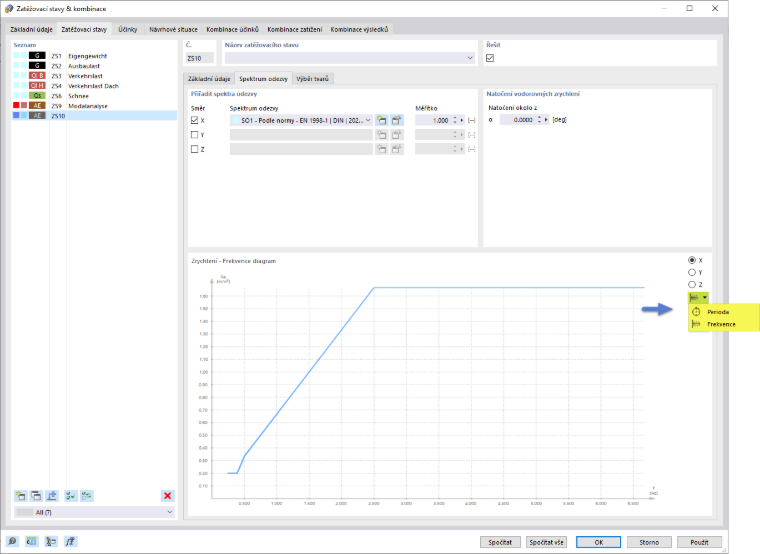Open the All (7) filter dropdown
This screenshot has height=554, width=760.
(x=170, y=512)
